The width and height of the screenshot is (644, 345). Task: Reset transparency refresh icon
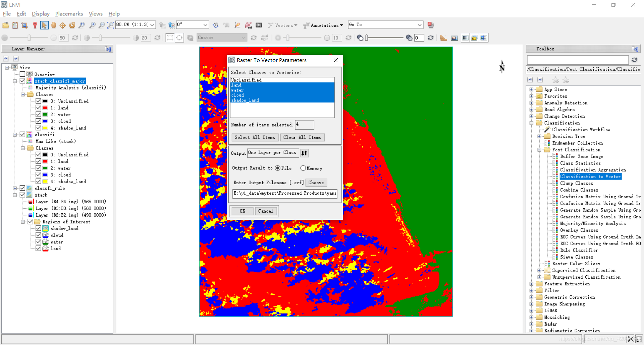(x=431, y=38)
